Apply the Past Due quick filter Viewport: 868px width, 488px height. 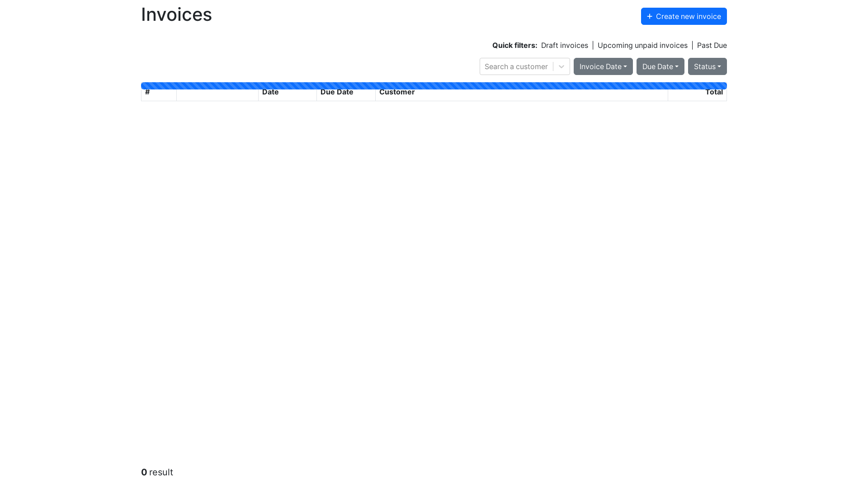712,45
